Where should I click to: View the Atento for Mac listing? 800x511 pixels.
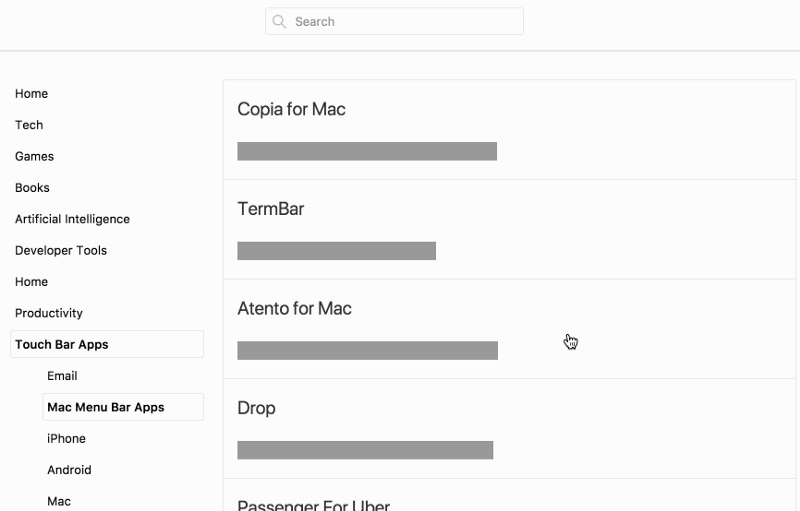pyautogui.click(x=294, y=308)
